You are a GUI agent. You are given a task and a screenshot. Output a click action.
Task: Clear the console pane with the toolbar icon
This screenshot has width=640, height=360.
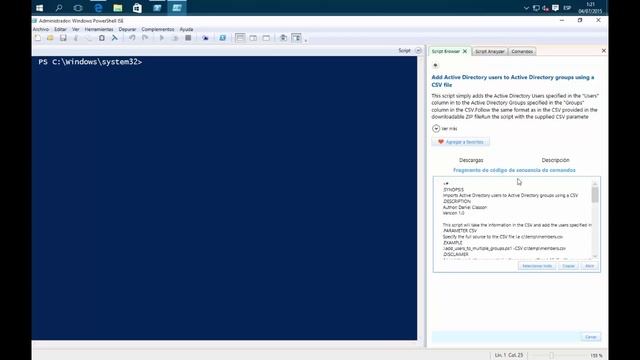pos(115,38)
